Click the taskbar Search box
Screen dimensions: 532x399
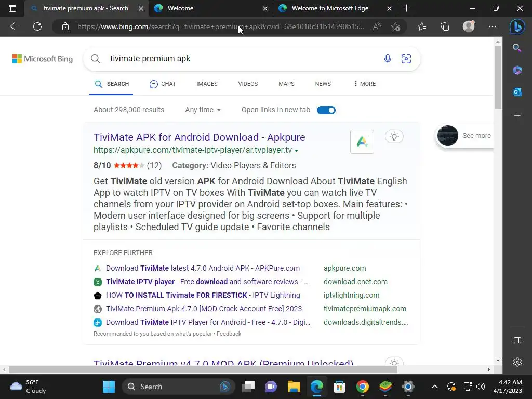[178, 387]
